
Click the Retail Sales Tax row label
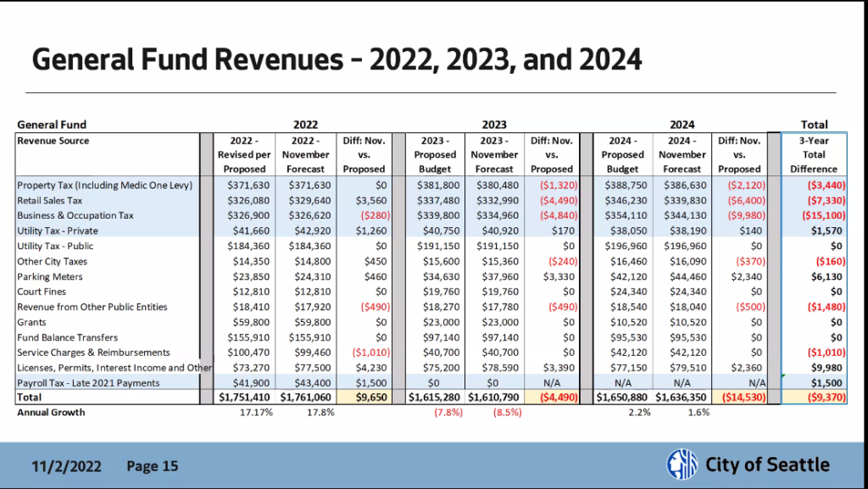(49, 200)
